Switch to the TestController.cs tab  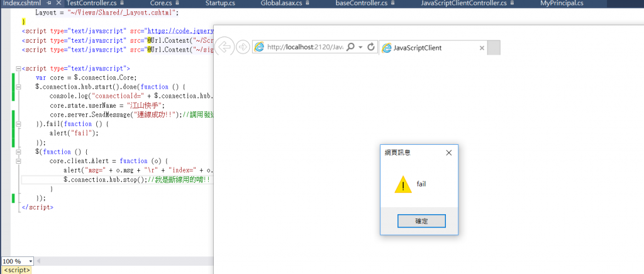coord(91,3)
